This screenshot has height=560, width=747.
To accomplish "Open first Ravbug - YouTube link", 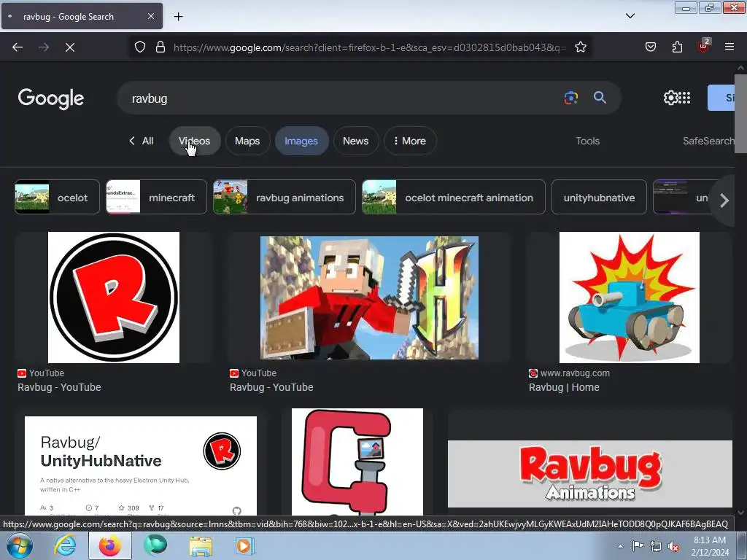I will [x=59, y=387].
